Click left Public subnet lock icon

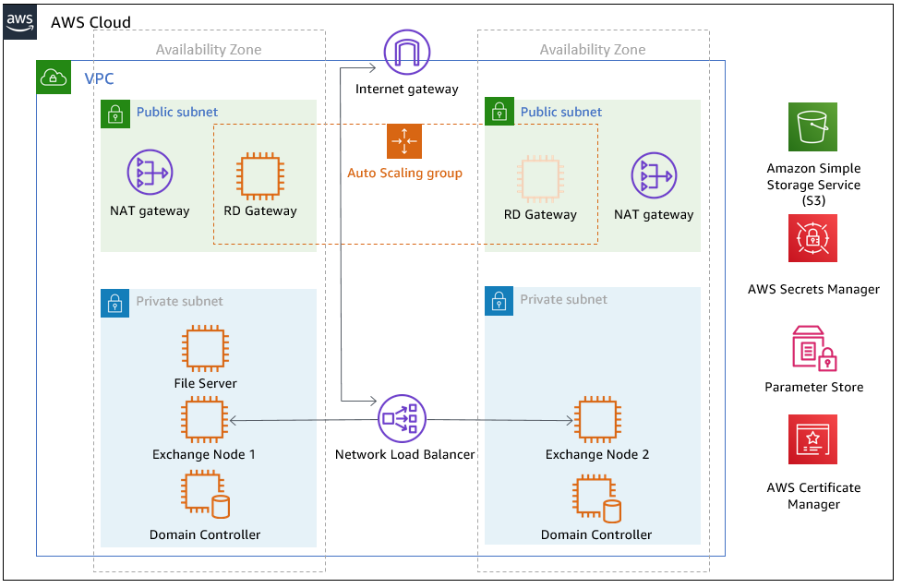115,114
